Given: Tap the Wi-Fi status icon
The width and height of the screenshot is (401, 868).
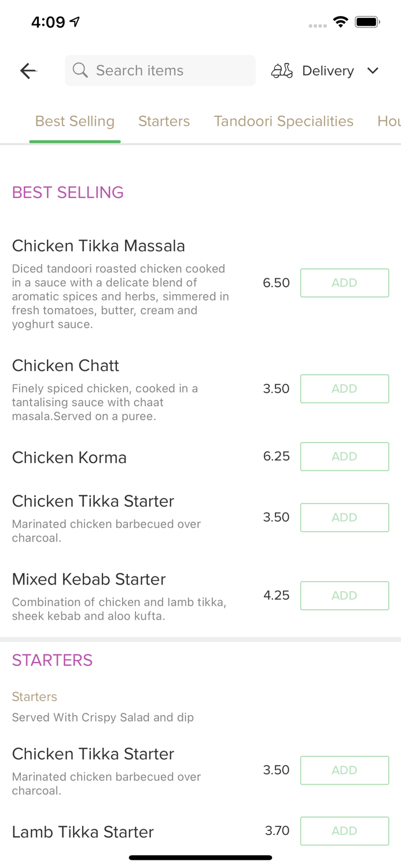Looking at the screenshot, I should pos(340,22).
